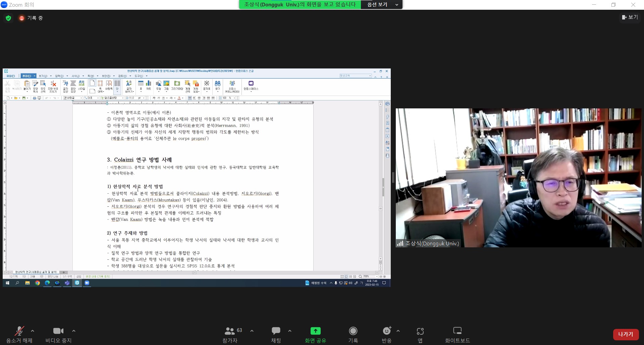Open Zoom apps panel

coord(420,334)
